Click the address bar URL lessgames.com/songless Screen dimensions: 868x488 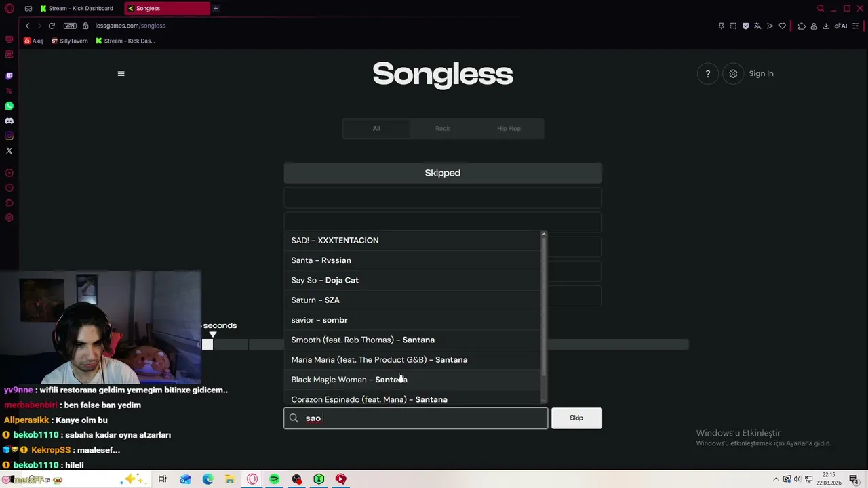coord(130,26)
